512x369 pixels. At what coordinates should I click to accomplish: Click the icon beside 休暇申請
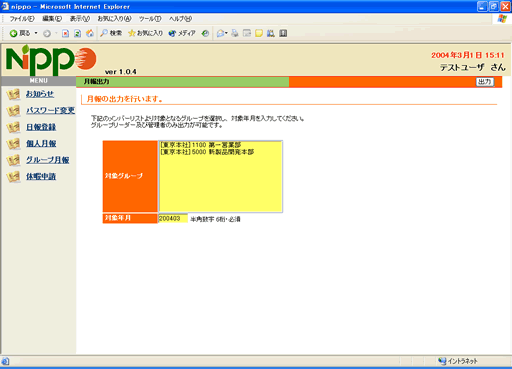13,177
